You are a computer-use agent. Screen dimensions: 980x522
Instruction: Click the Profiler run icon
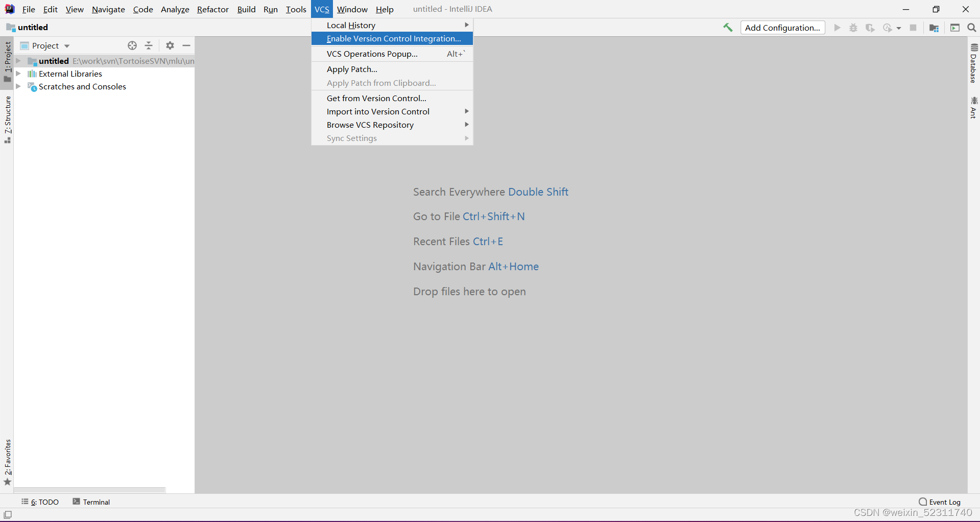click(888, 28)
